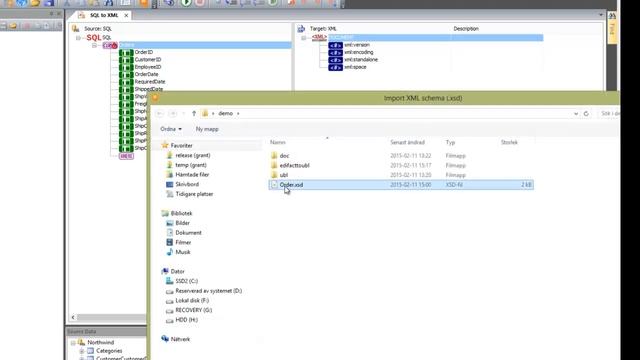This screenshot has height=360, width=640.
Task: Click the binoculars Find icon in the right panel
Action: point(612,16)
